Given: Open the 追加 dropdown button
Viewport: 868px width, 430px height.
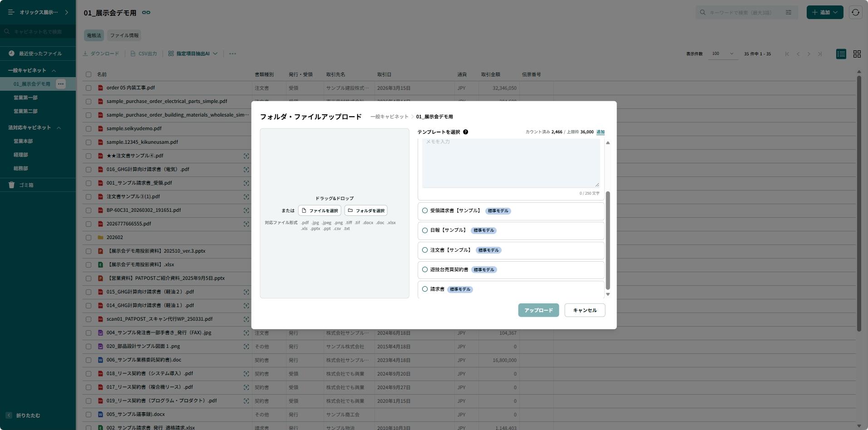Looking at the screenshot, I should coord(825,12).
